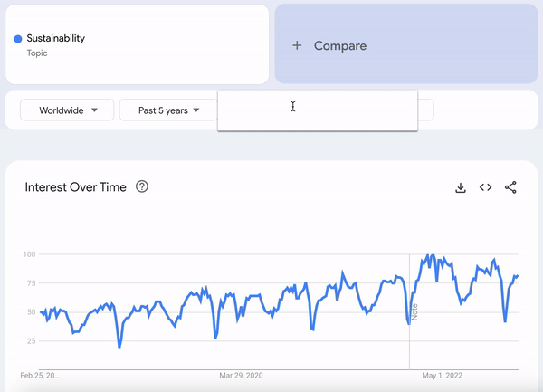Click the May 1, 2022 axis label

pyautogui.click(x=443, y=376)
